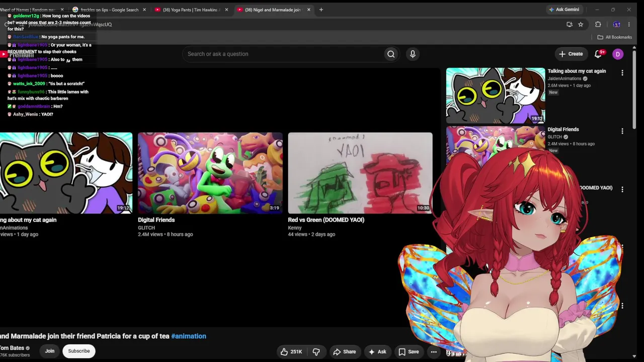Click the Chrome profile icon in toolbar
Viewport: 644px width, 362px height.
[x=616, y=24]
